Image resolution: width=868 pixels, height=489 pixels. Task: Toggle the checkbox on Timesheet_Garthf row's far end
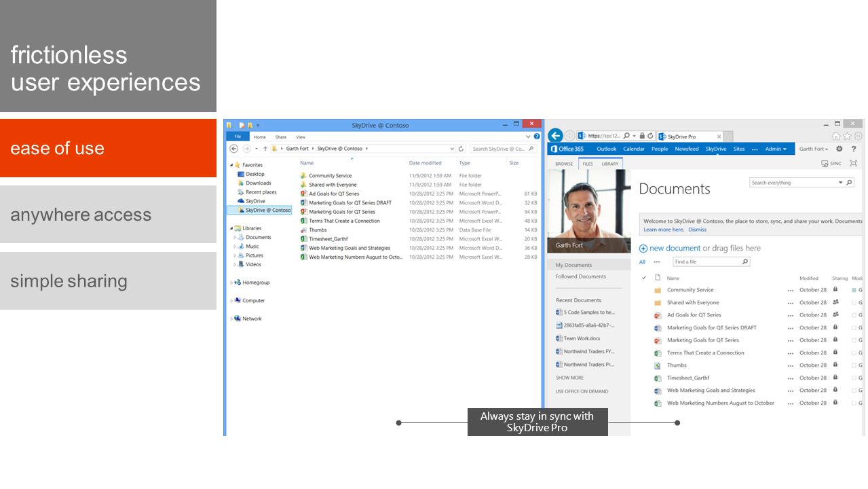point(854,378)
